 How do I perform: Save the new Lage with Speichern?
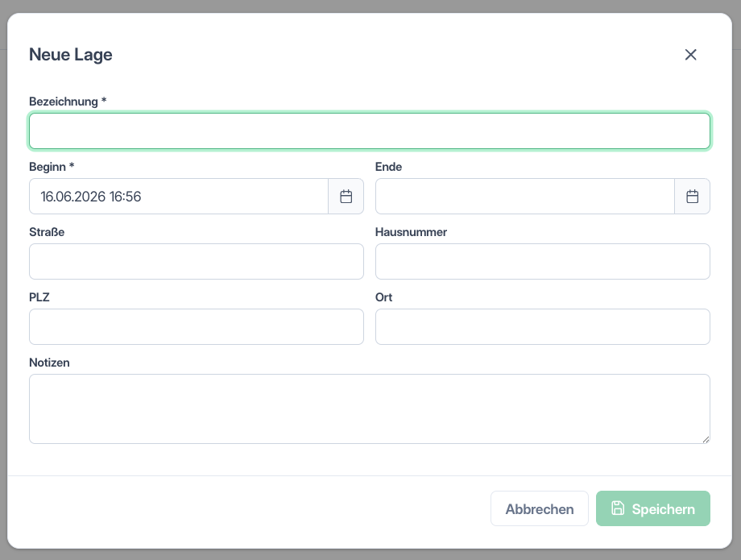pos(652,508)
